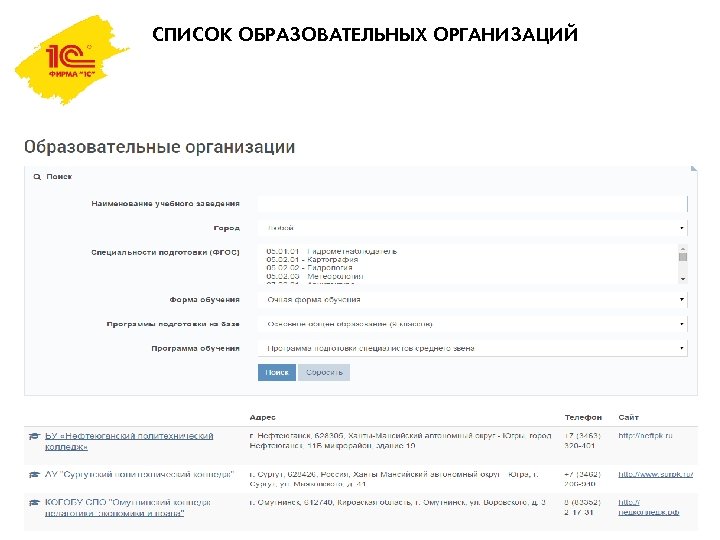720x540 pixels.
Task: Select specialty 05.02.01 Картография
Action: (x=312, y=259)
